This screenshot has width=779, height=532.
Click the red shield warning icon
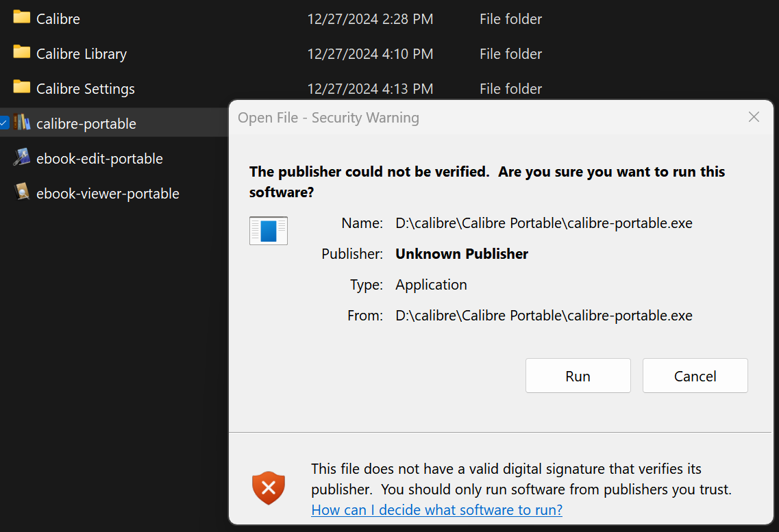(269, 487)
